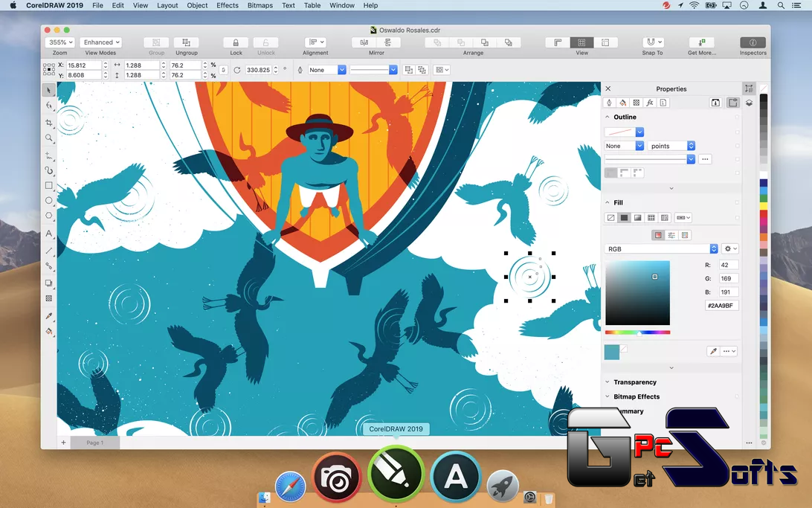Switch to color palettes mode
This screenshot has height=508, width=812.
click(x=685, y=235)
